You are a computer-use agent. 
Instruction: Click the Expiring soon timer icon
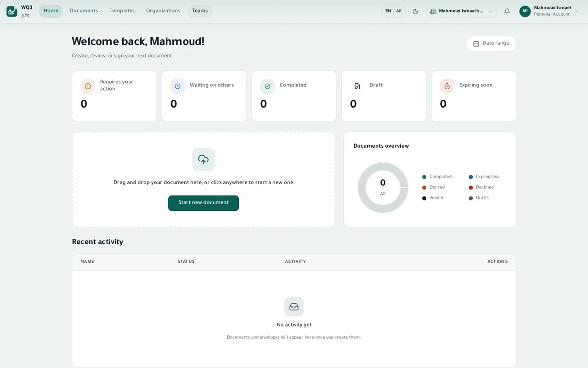(447, 86)
